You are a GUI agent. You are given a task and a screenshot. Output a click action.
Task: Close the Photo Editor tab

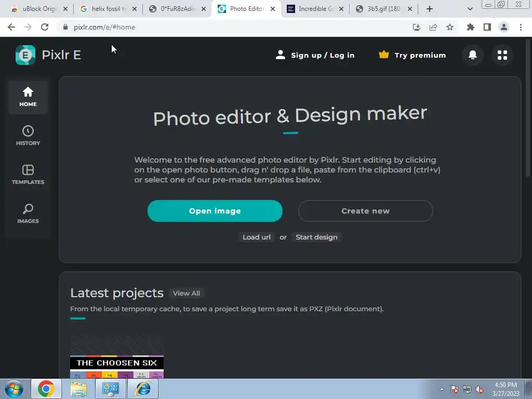[x=272, y=9]
